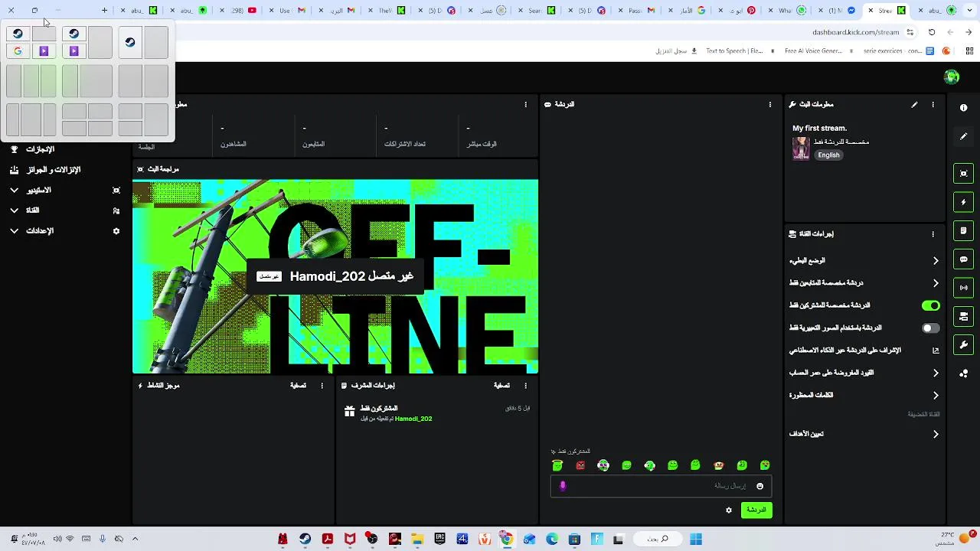Open the three-dot menu of the channel actions panel
Screen dimensions: 980x551
tap(933, 234)
